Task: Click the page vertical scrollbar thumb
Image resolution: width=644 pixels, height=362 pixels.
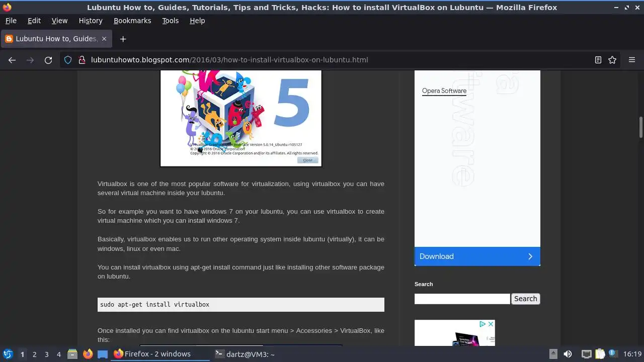Action: (x=641, y=127)
